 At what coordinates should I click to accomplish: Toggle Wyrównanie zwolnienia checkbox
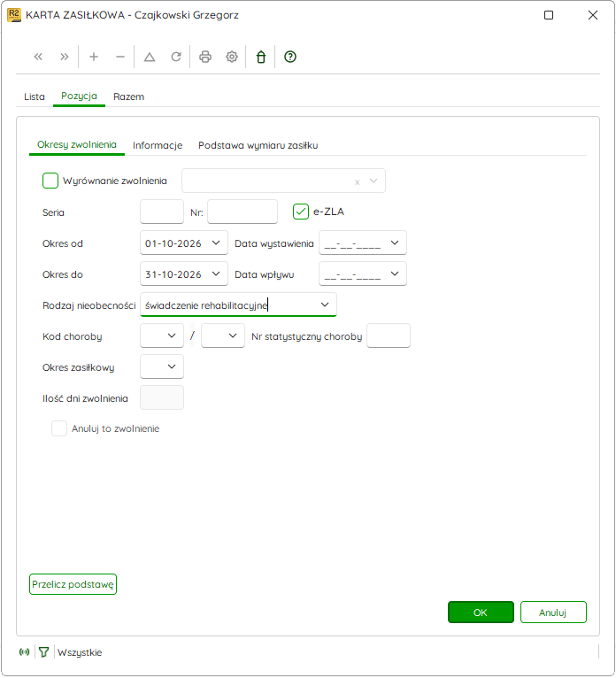[x=50, y=181]
